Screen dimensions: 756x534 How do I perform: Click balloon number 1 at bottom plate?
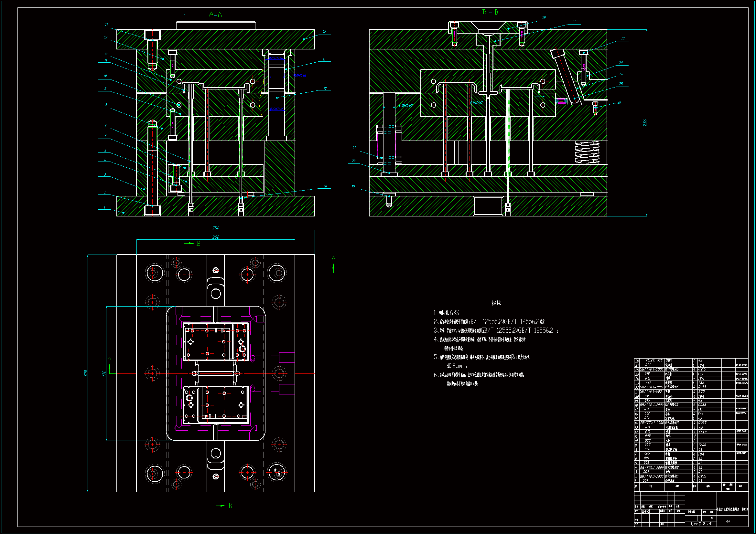(104, 208)
